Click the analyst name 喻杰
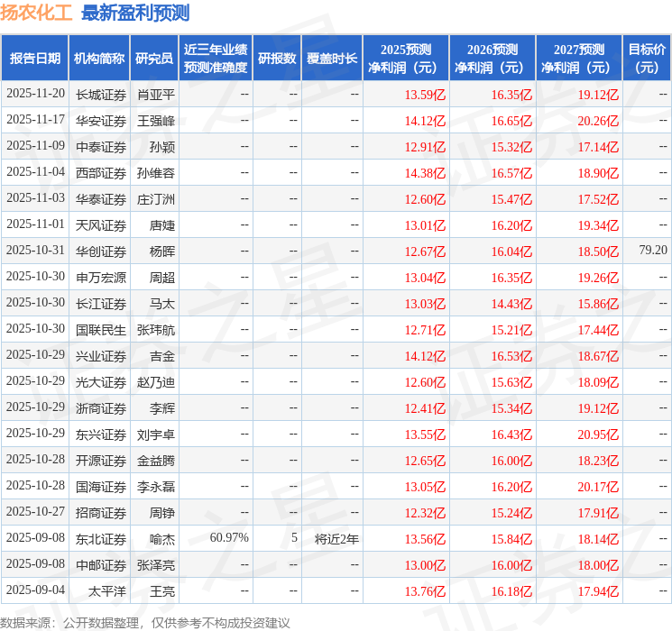This screenshot has height=631, width=672. coord(162,539)
